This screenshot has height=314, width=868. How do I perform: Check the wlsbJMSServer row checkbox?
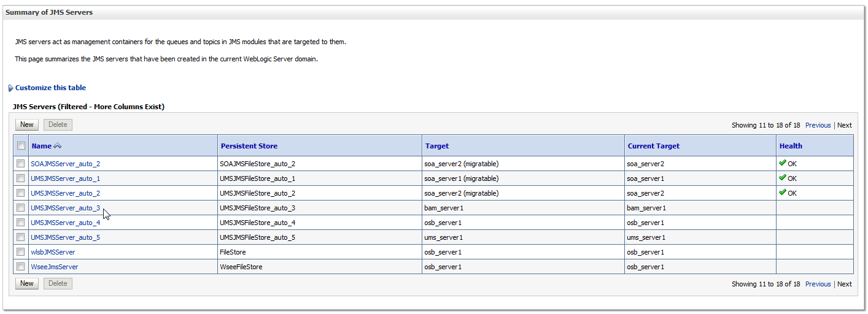(x=21, y=252)
